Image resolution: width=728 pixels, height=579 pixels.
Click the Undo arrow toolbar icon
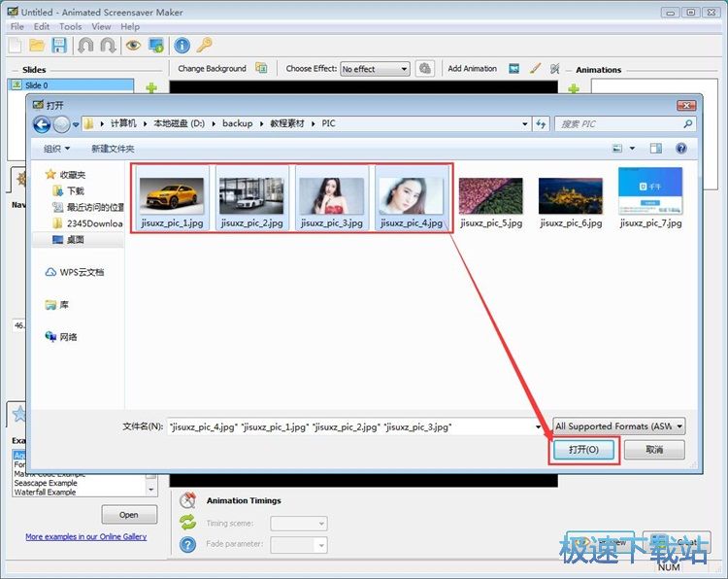coord(85,46)
